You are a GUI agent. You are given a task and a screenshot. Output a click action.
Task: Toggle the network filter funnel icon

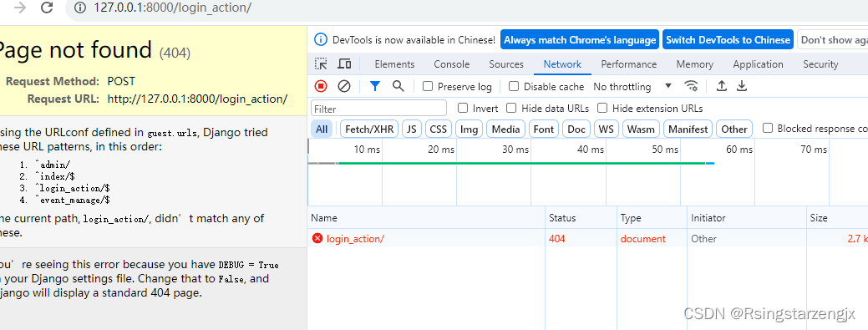[375, 86]
